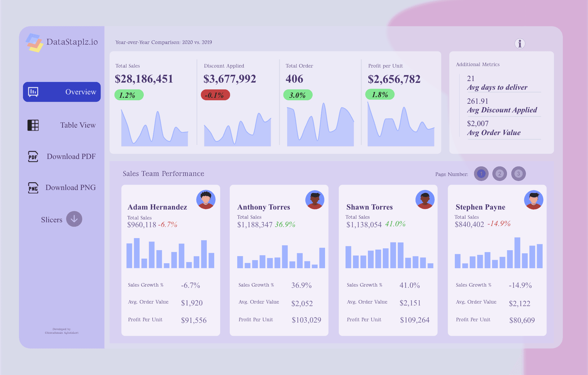
Task: Click the 1.2% Total Sales badge
Action: point(129,95)
